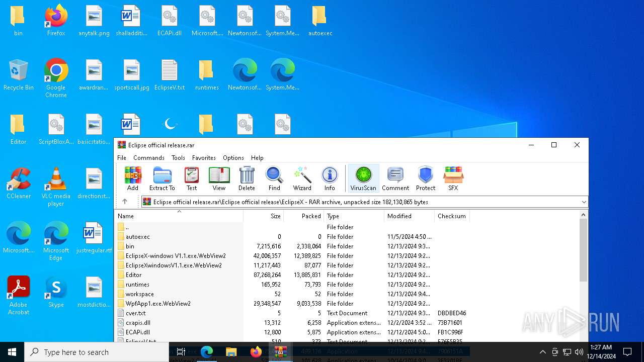This screenshot has height=362, width=644.
Task: Open Task View on the taskbar
Action: coord(181,352)
